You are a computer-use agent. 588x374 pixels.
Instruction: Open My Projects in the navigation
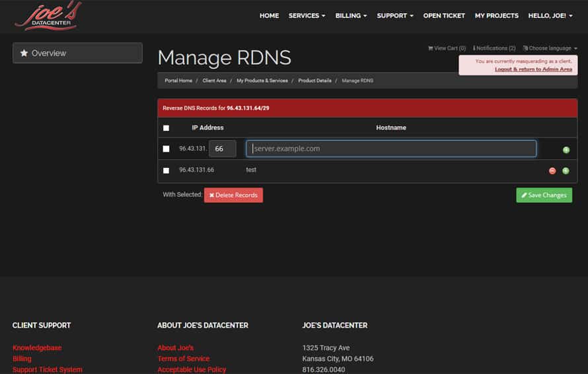pos(497,16)
